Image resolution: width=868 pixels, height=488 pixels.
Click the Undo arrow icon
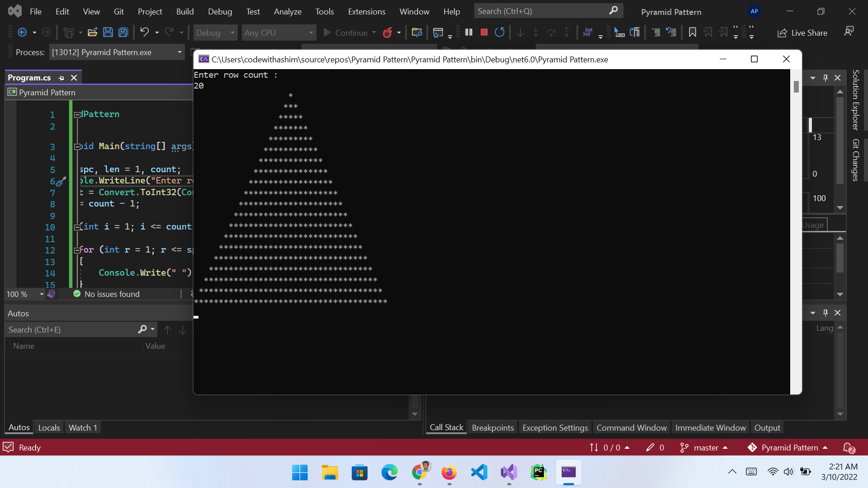point(144,33)
